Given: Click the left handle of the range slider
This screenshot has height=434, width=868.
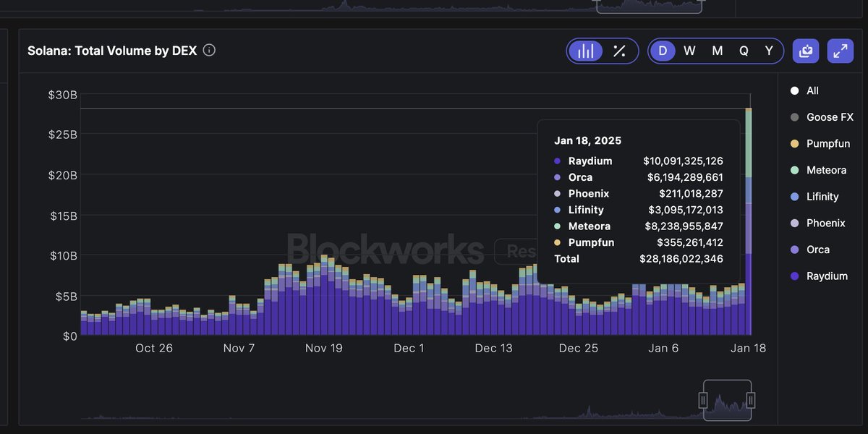Looking at the screenshot, I should [702, 400].
